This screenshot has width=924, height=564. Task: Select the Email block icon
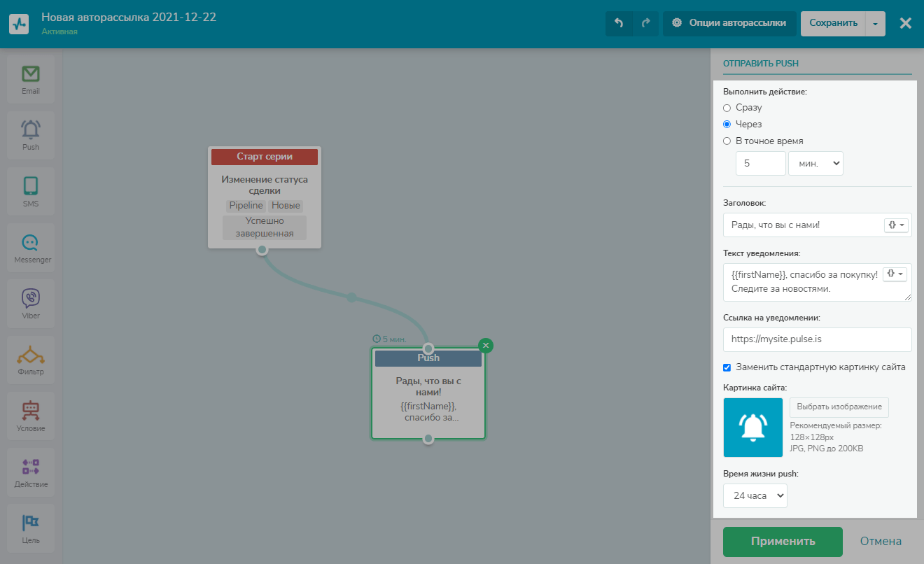click(30, 74)
